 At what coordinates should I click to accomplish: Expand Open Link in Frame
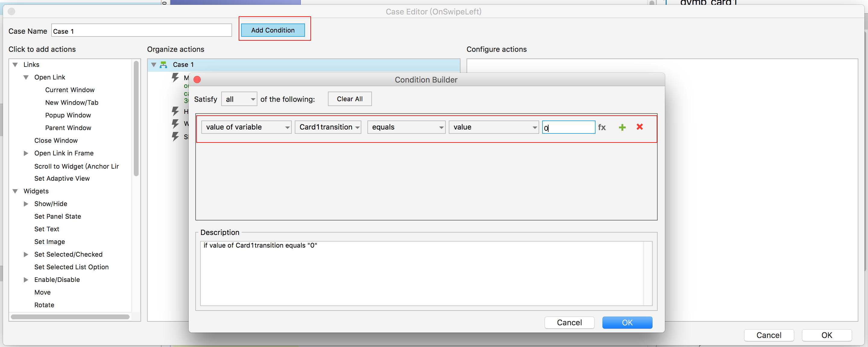pos(26,153)
